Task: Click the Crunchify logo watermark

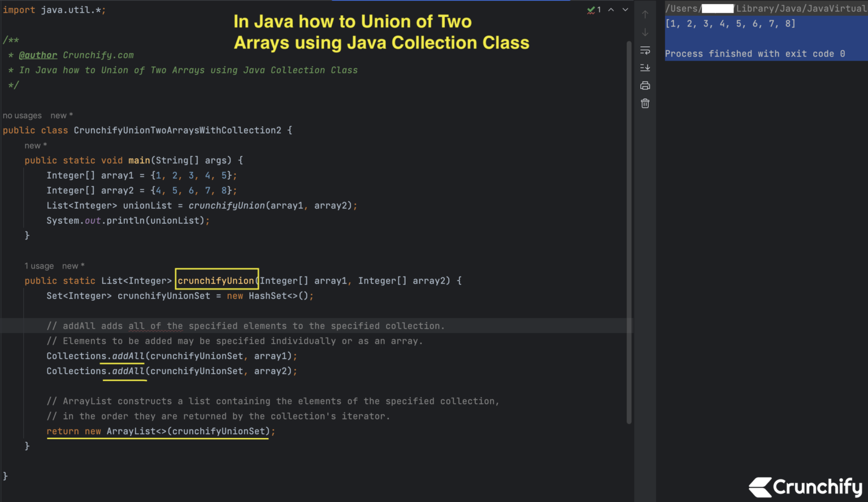Action: pyautogui.click(x=805, y=487)
